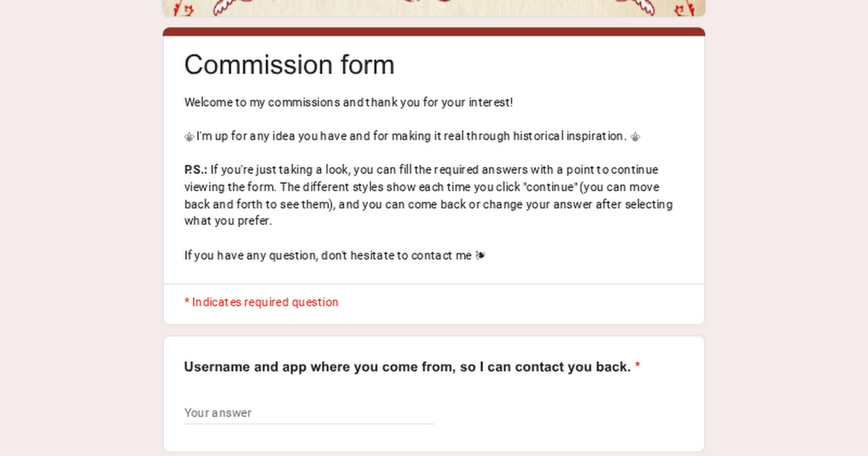Image resolution: width=868 pixels, height=456 pixels.
Task: Click the bold "P.S.:" label
Action: (x=195, y=170)
